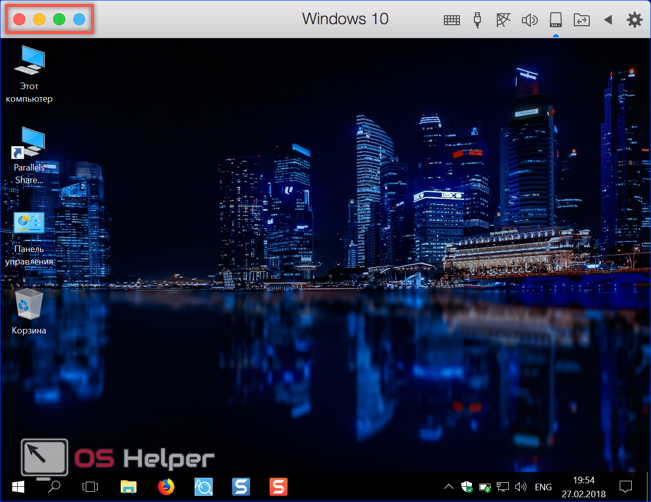The height and width of the screenshot is (502, 651).
Task: Open Windows search from the taskbar
Action: 54,487
